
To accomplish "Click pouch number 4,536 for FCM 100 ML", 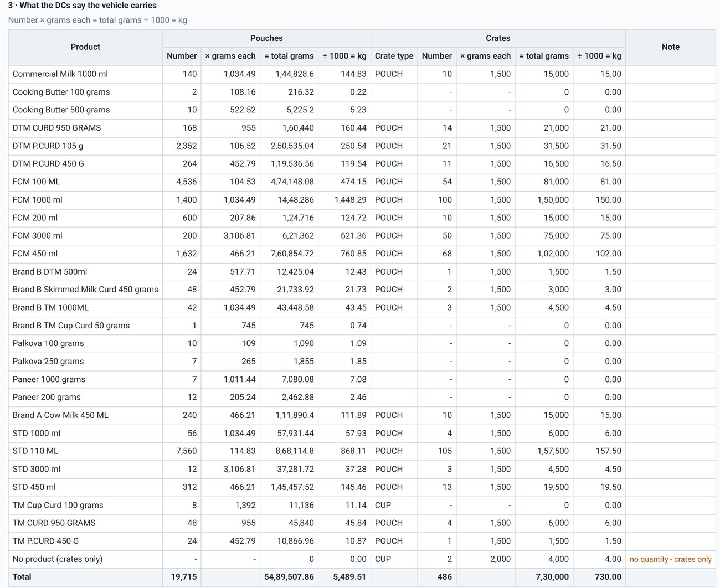I will click(187, 182).
